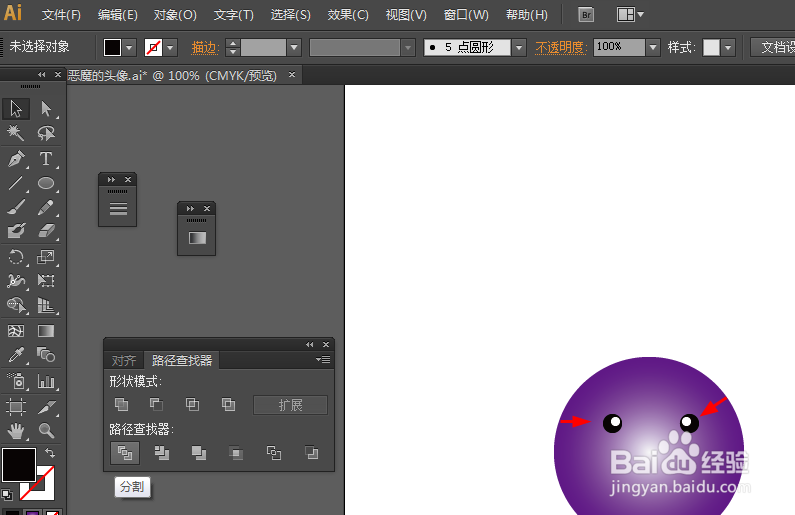Choose the Blend tool
The image size is (795, 515).
tap(46, 355)
